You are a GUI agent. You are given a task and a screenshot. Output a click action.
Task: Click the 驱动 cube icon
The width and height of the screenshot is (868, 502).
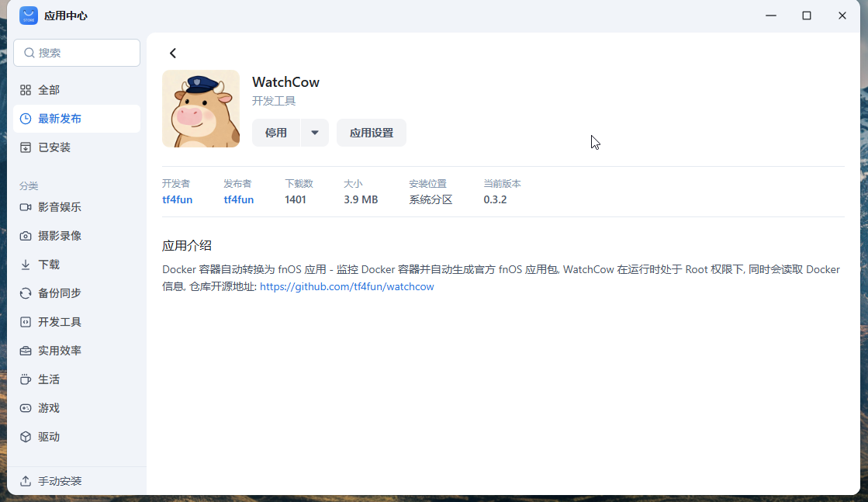click(x=26, y=437)
